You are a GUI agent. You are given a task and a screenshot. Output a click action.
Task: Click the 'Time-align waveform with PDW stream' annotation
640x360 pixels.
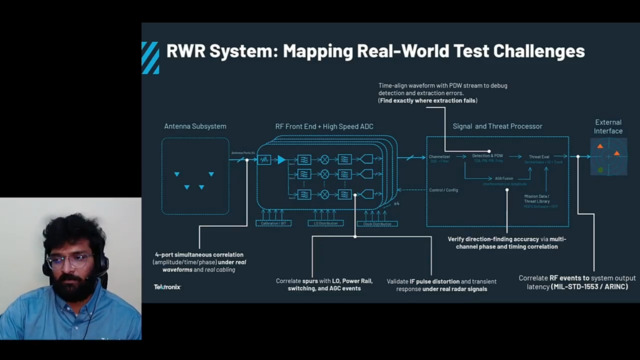tap(443, 93)
